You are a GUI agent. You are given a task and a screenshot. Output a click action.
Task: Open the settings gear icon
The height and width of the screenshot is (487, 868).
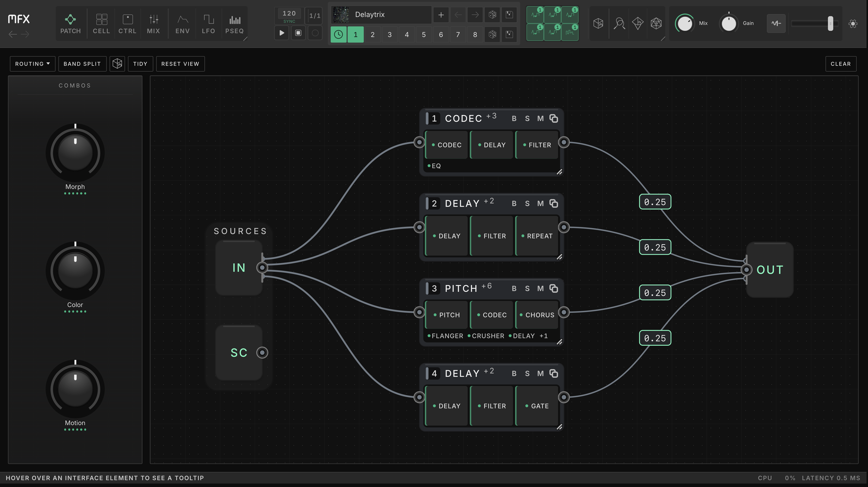[x=853, y=24]
